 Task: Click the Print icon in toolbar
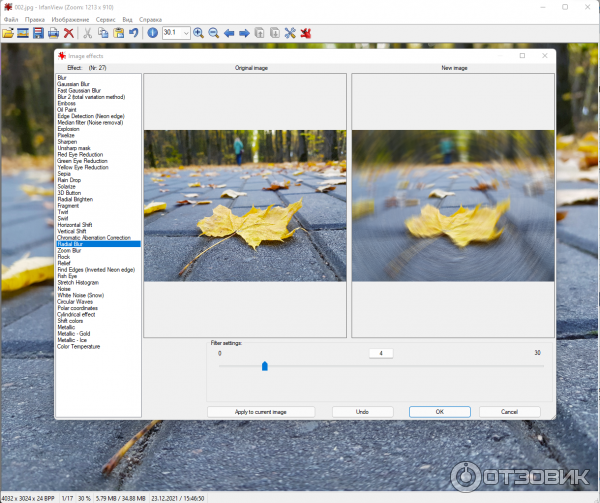click(53, 33)
